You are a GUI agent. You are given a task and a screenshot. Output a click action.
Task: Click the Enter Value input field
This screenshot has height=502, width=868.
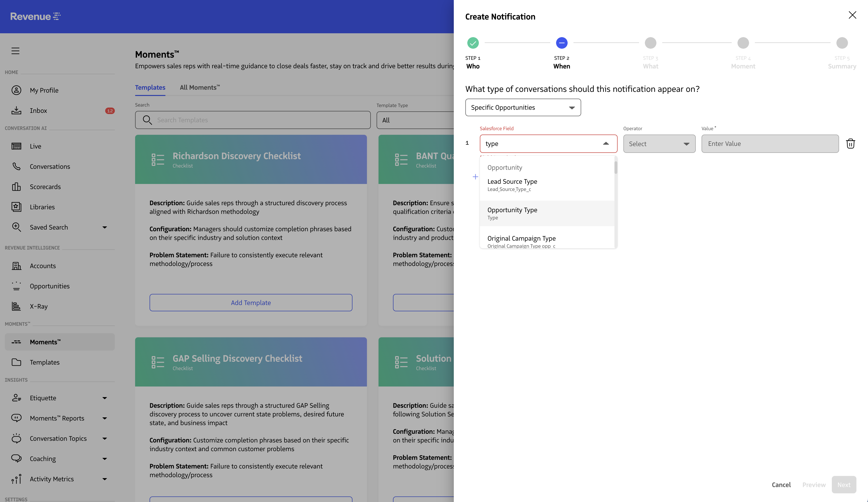point(770,143)
